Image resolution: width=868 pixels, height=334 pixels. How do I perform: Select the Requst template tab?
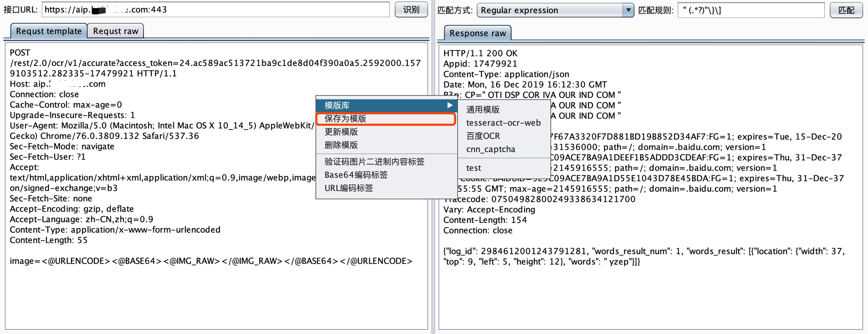click(49, 31)
